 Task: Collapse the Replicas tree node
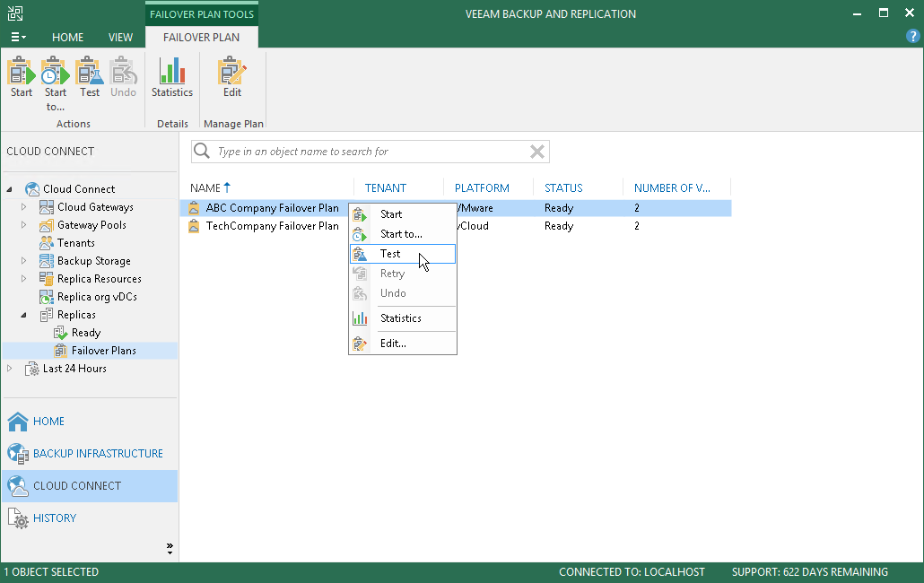pos(23,315)
